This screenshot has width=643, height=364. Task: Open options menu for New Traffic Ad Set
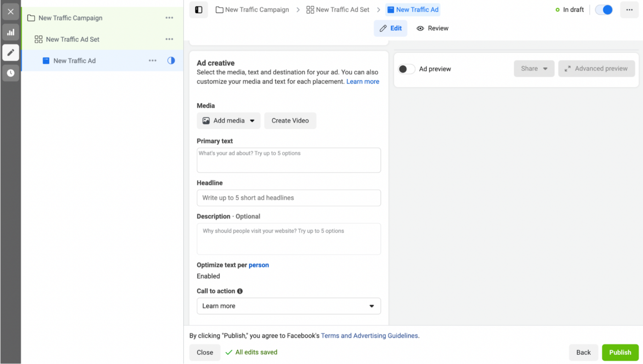click(x=169, y=39)
